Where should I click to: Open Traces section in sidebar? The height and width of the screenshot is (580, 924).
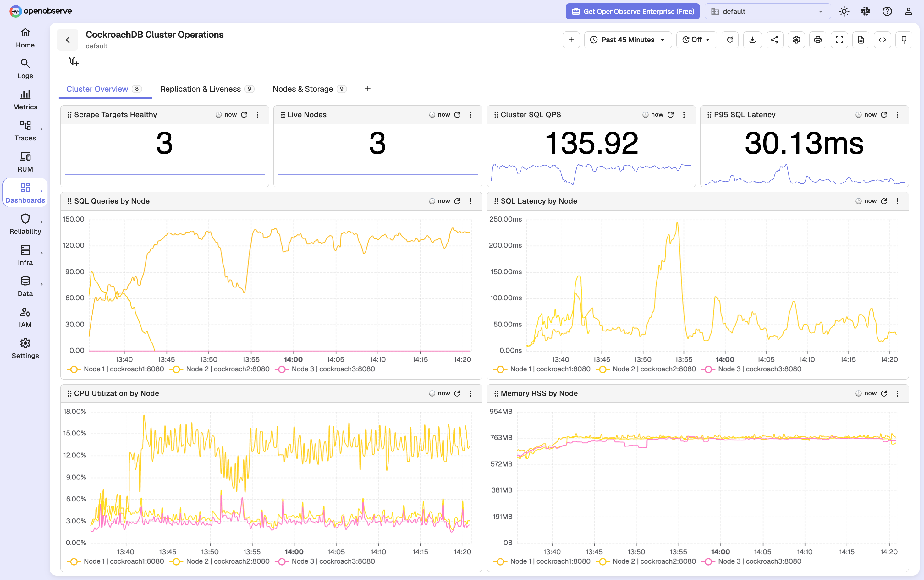[x=25, y=131]
